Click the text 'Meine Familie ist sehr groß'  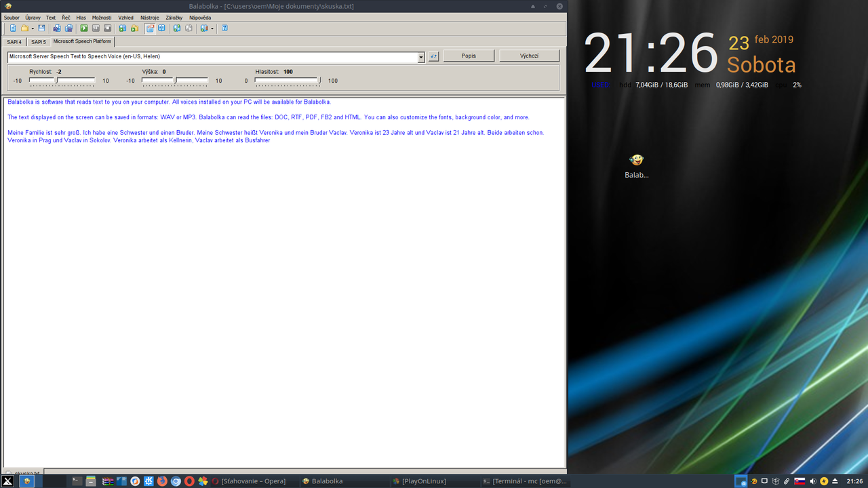pos(43,133)
